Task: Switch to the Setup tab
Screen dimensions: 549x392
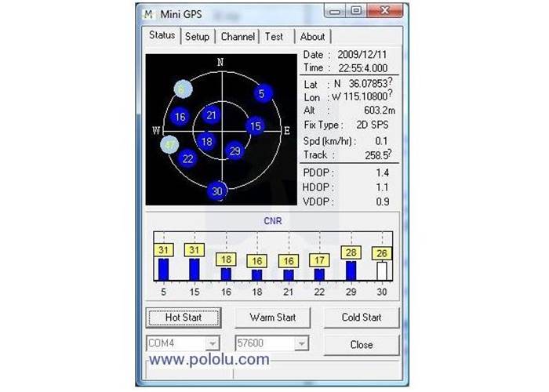Action: coord(197,36)
